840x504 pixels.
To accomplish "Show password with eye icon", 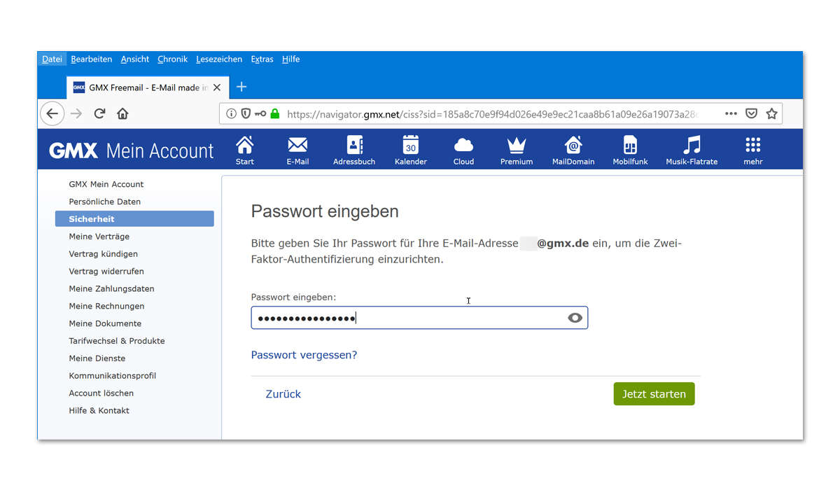I will [575, 318].
